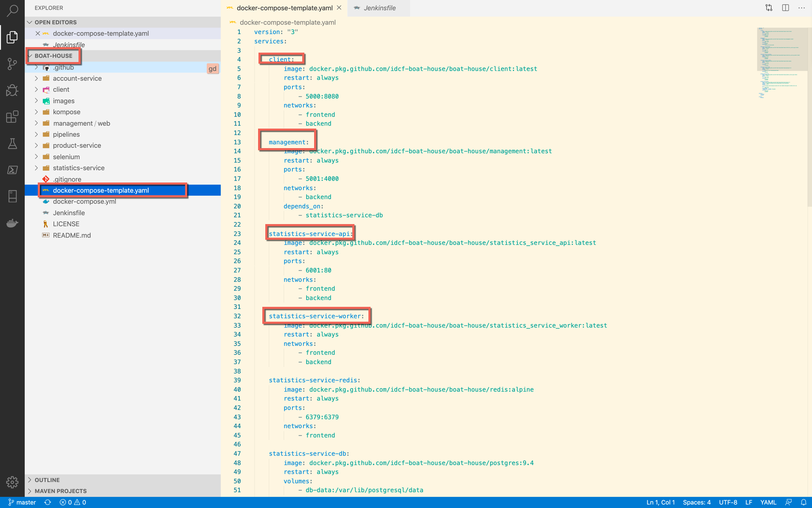This screenshot has width=812, height=508.
Task: Open the Source Control view
Action: click(x=12, y=64)
